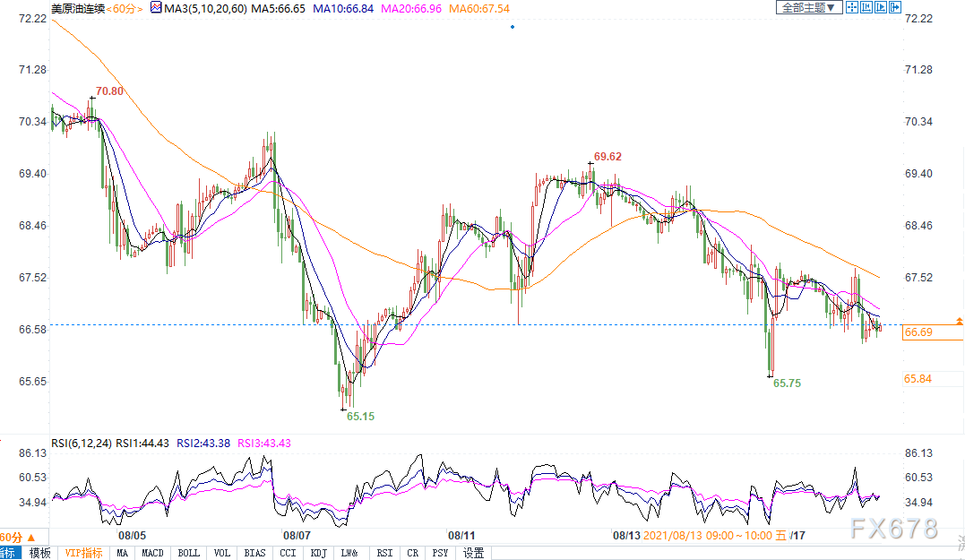Click the 美原油连续 instrument name

tap(78, 9)
